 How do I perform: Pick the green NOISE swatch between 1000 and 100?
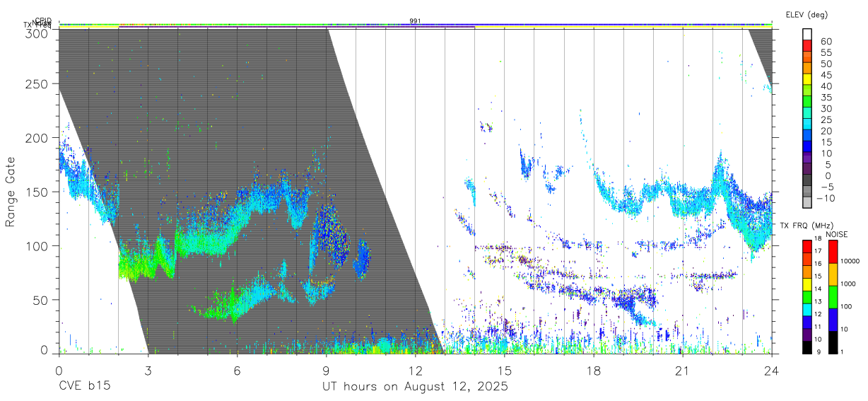coord(832,297)
